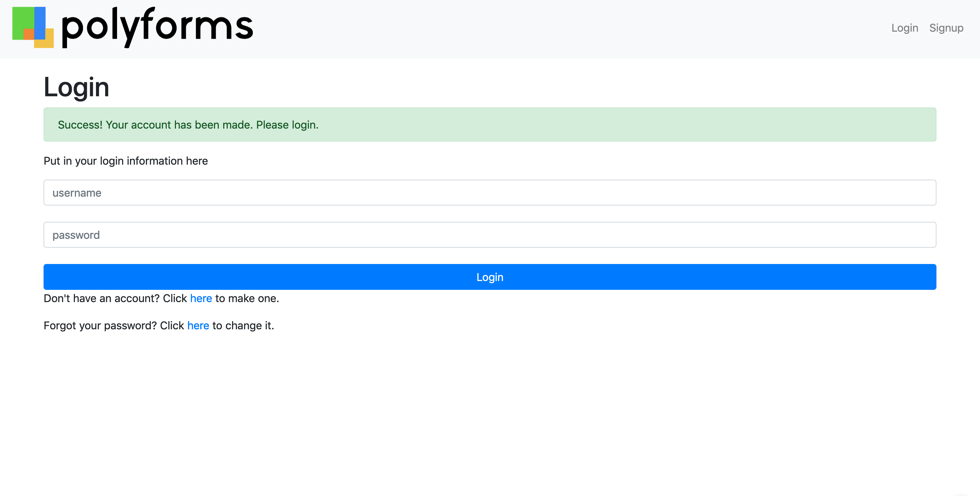Screen dimensions: 980x496
Task: Follow the 'here' link to change password
Action: tap(198, 326)
